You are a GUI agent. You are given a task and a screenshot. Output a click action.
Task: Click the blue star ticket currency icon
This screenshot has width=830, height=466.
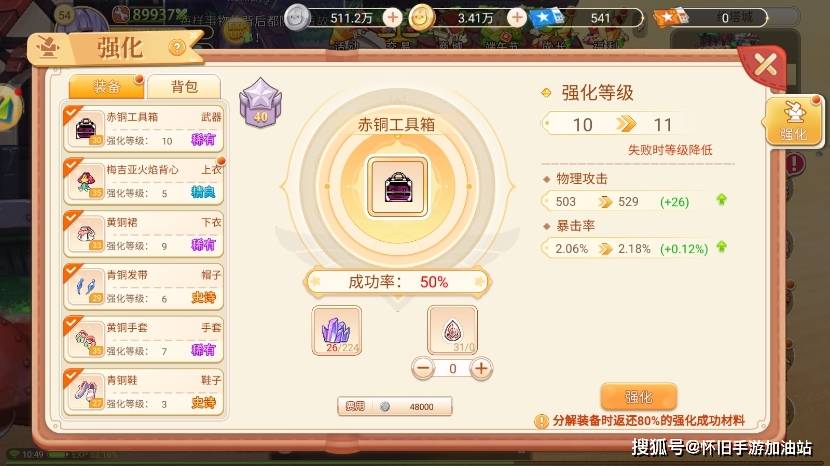[548, 17]
